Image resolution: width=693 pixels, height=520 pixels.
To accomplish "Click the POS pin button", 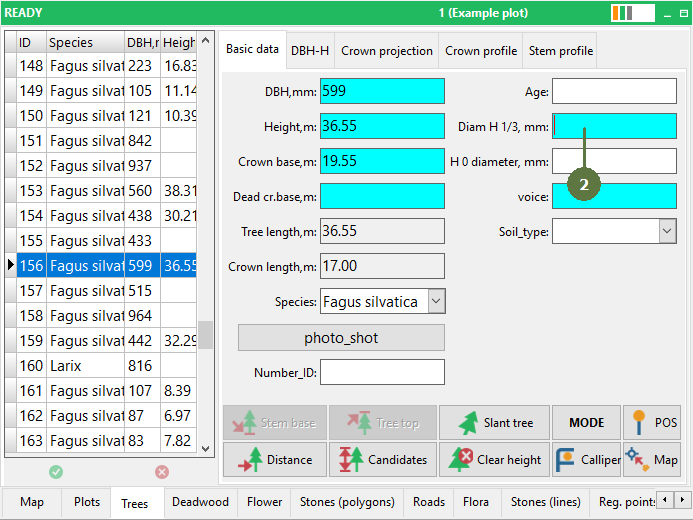I will [x=652, y=422].
